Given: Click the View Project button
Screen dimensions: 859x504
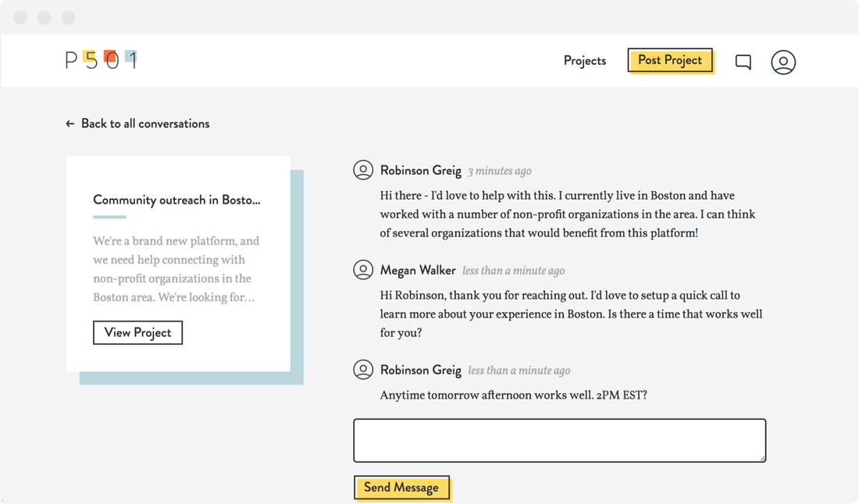Looking at the screenshot, I should pos(137,332).
